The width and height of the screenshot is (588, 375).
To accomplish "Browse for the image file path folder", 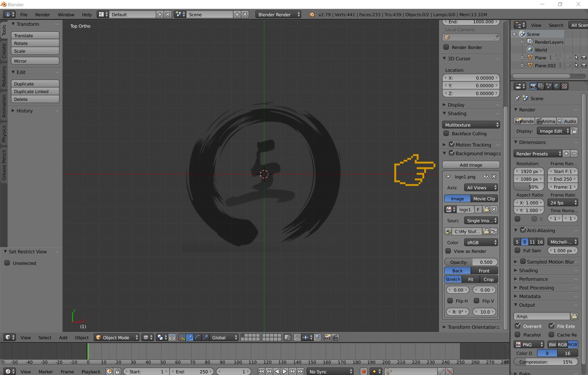I will click(486, 231).
